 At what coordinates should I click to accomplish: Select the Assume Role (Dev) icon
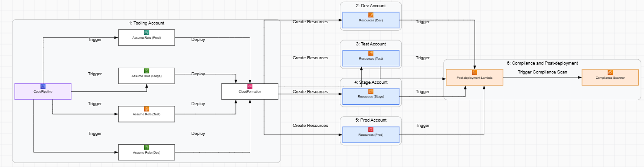coord(146,147)
